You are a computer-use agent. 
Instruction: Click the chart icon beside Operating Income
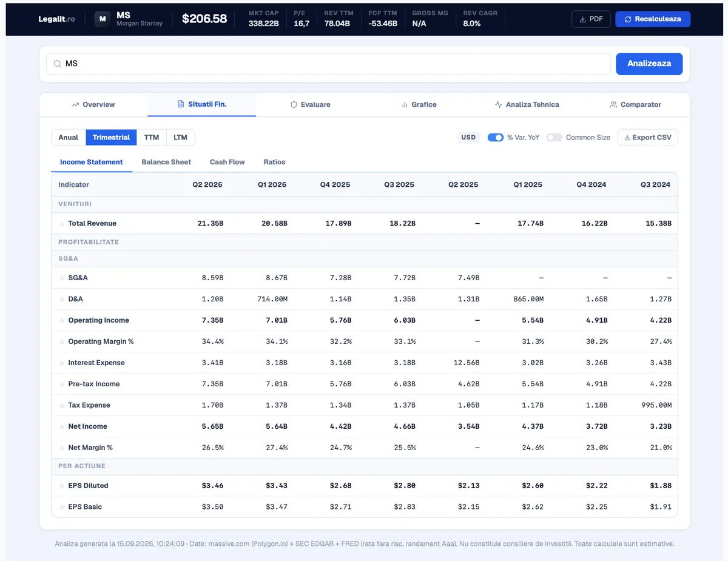point(62,321)
